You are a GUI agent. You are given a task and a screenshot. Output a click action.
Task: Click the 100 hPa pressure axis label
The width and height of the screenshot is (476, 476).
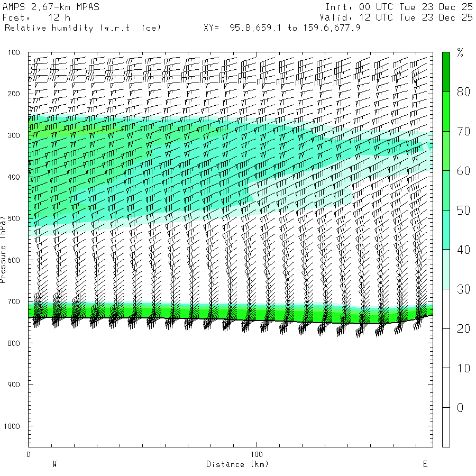coord(14,52)
